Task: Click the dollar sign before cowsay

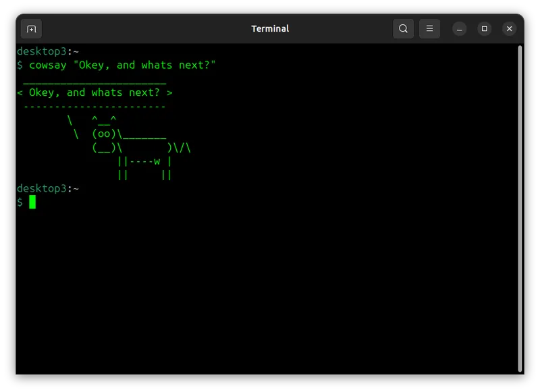Action: (x=20, y=65)
